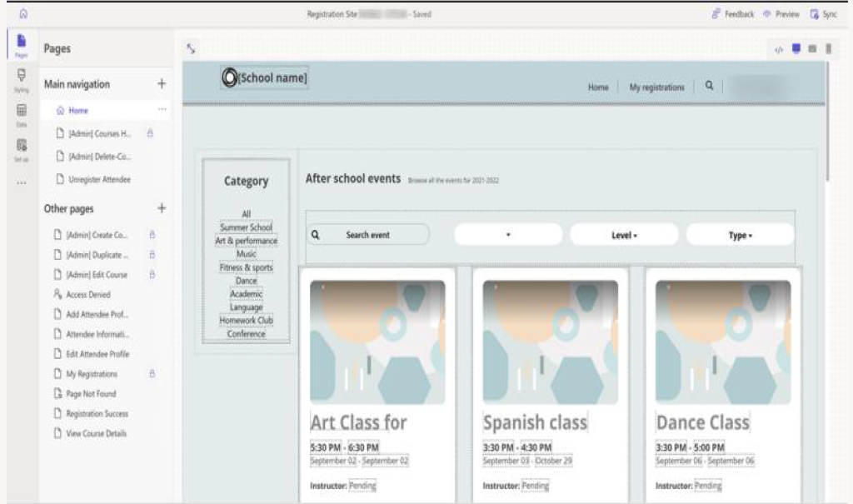Viewport: 853px width, 504px height.
Task: Select Language category
Action: click(x=247, y=307)
